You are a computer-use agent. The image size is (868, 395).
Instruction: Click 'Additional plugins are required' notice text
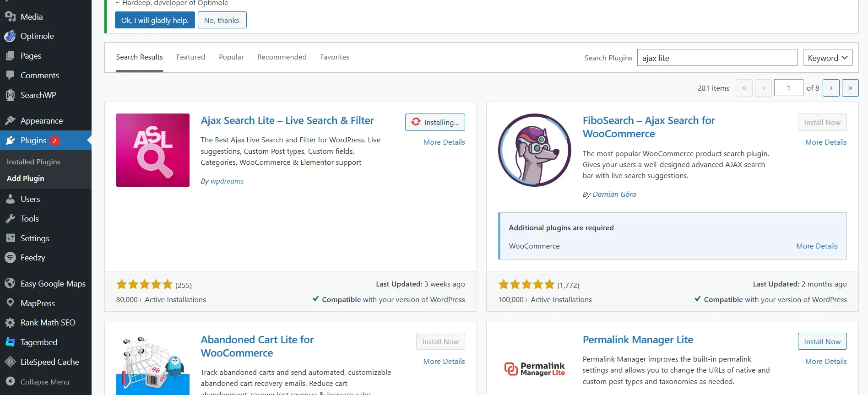point(561,227)
